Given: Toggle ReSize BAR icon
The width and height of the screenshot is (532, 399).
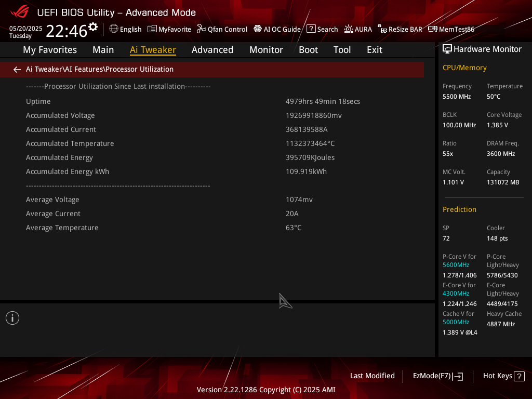Looking at the screenshot, I should click(x=382, y=29).
